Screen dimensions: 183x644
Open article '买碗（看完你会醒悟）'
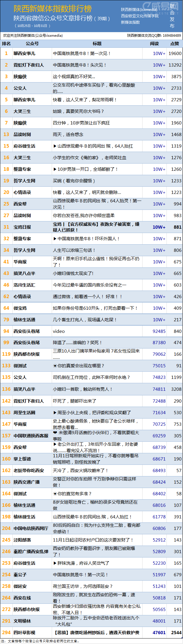pyautogui.click(x=74, y=181)
